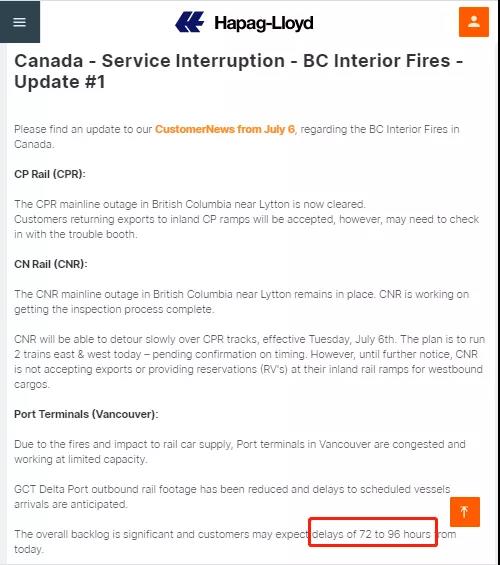Select the Port Terminals (Vancouver) heading

[x=86, y=414]
